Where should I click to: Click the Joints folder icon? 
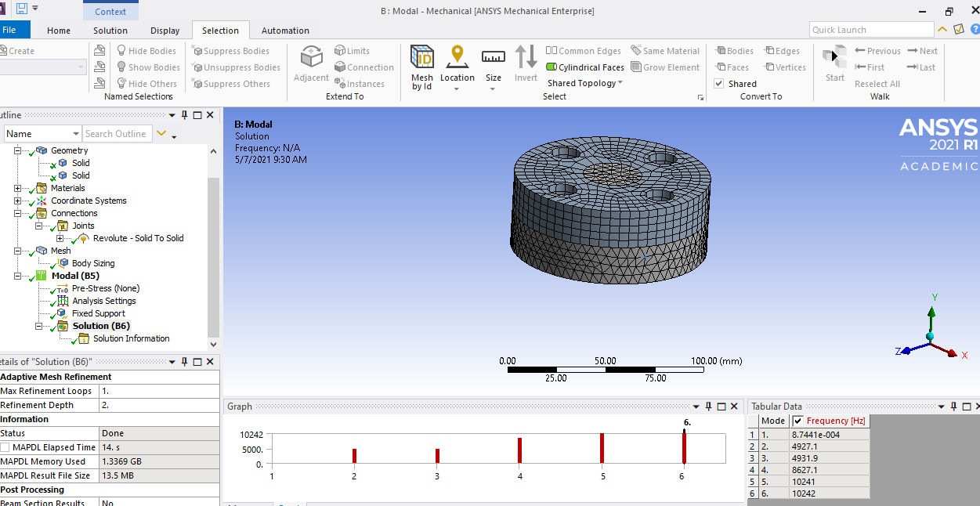(63, 226)
